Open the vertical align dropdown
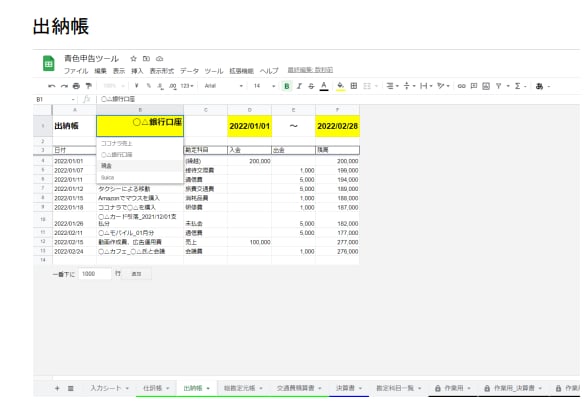The image size is (588, 402). coord(409,86)
